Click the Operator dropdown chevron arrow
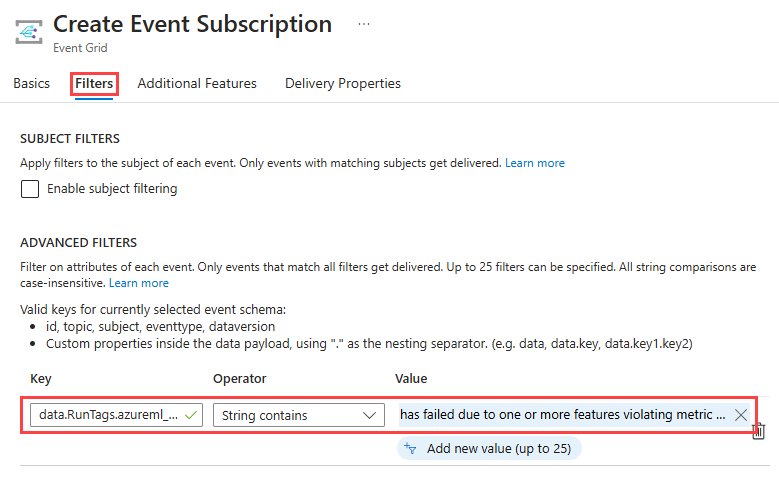779x477 pixels. coord(371,415)
